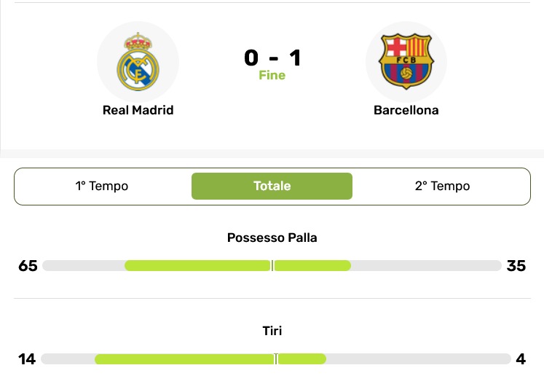Switch to the 1° Tempo tab
The image size is (544, 392).
click(102, 186)
